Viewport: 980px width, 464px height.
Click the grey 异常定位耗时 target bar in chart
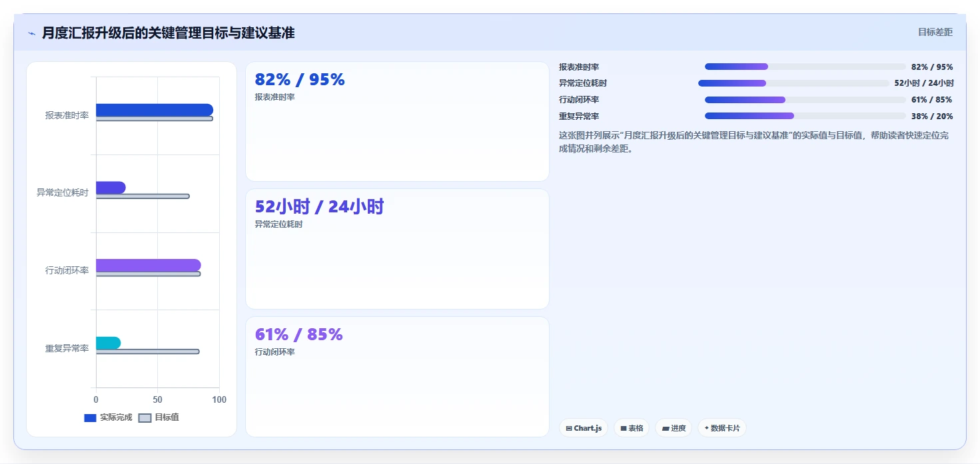143,196
